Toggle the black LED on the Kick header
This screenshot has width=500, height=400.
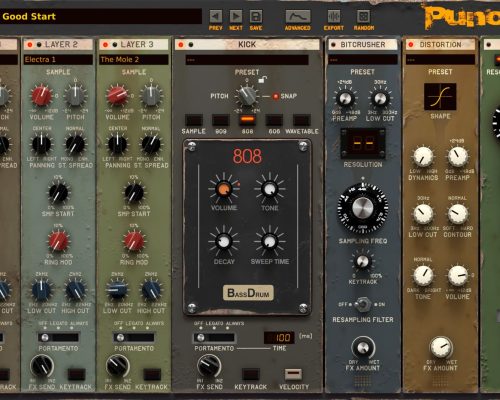click(191, 45)
